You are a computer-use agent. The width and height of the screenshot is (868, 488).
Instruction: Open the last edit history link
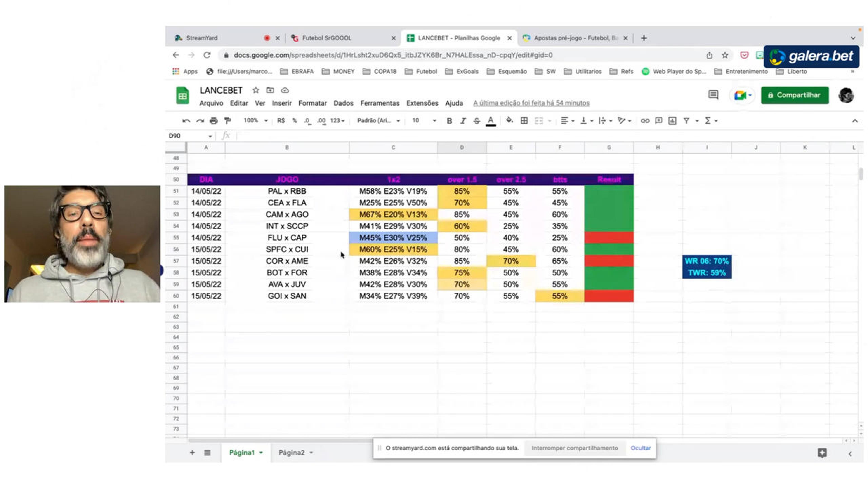pyautogui.click(x=531, y=103)
